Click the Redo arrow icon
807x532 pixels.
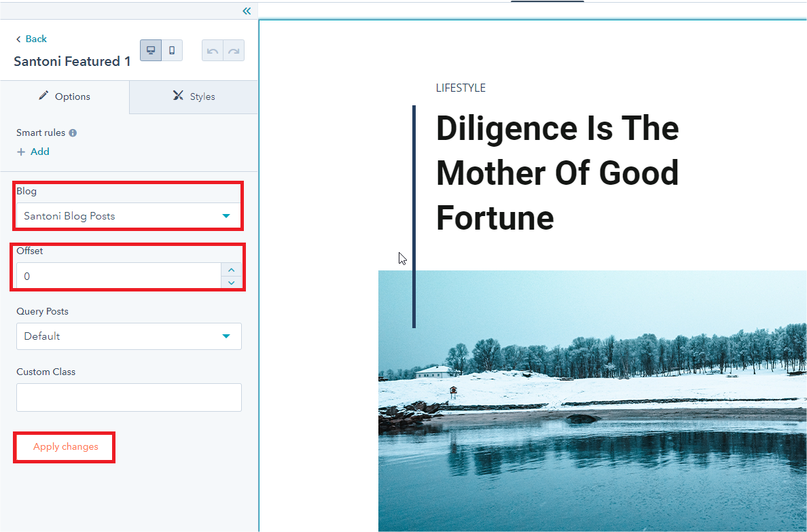(x=234, y=51)
